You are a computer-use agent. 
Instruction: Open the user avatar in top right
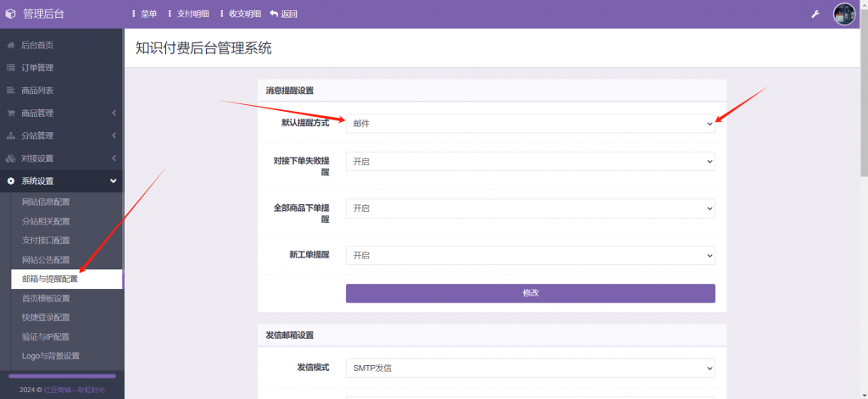point(844,14)
